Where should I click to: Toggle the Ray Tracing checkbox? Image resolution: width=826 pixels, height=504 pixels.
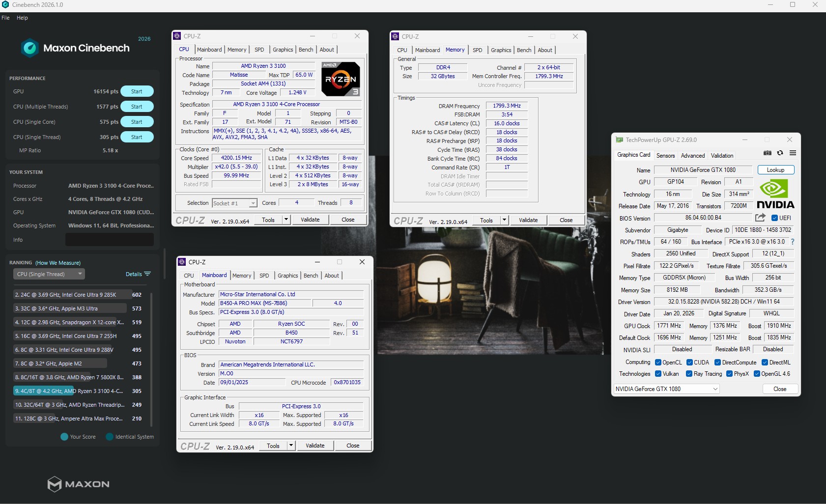tap(689, 374)
